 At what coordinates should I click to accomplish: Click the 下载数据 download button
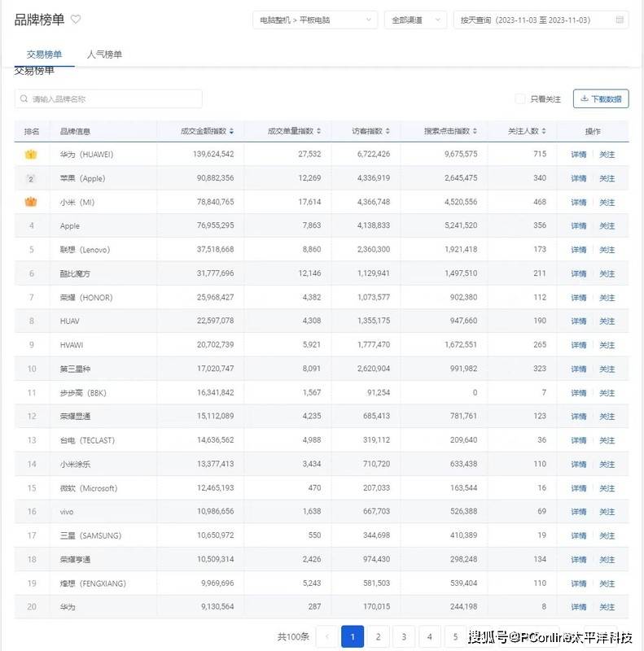click(x=601, y=98)
